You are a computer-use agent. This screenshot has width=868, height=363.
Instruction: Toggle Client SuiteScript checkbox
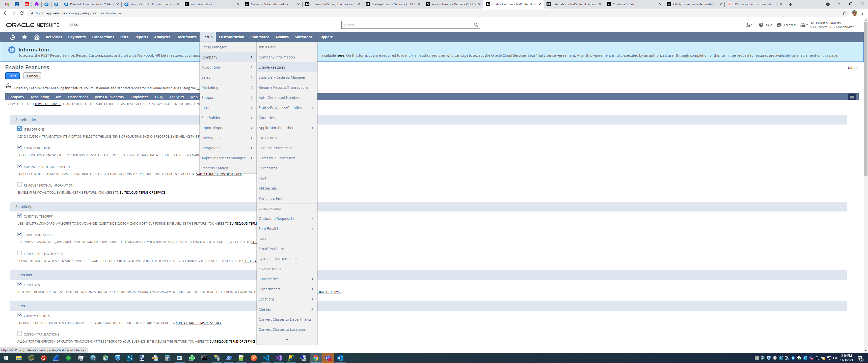point(19,216)
